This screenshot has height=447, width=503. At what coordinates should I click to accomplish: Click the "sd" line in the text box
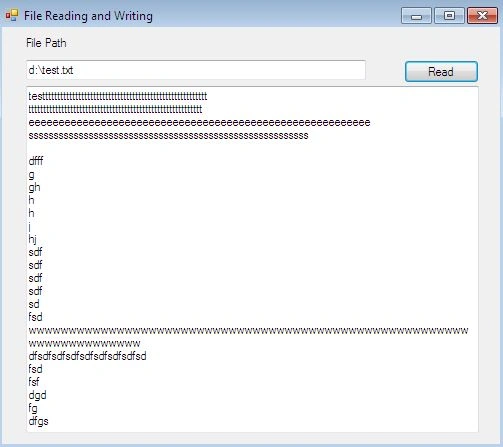(x=34, y=304)
